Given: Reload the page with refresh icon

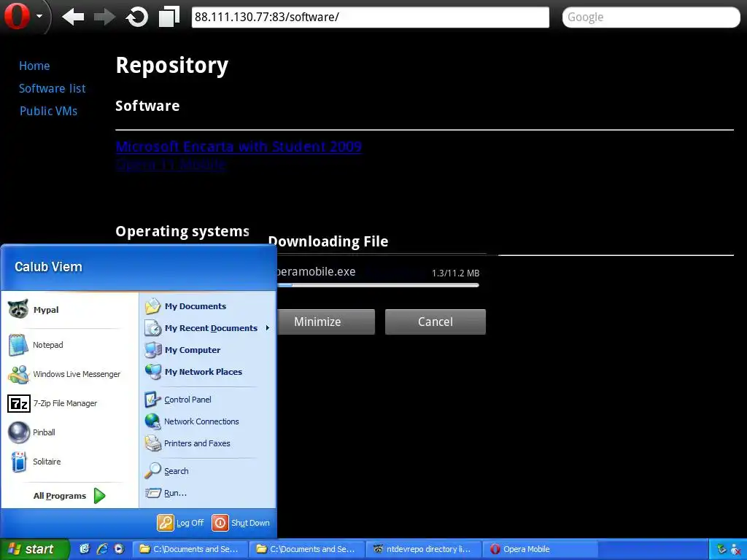Looking at the screenshot, I should click(136, 17).
